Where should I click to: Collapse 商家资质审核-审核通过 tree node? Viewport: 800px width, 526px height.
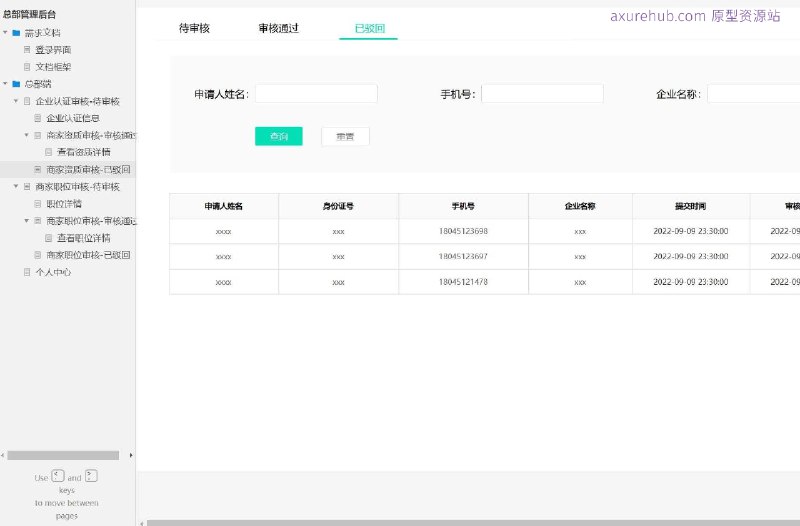pos(27,135)
